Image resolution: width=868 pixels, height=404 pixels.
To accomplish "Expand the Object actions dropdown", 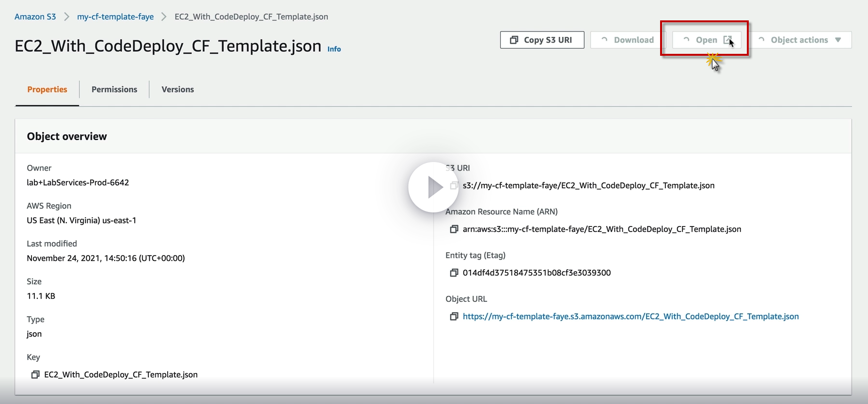I will point(800,40).
